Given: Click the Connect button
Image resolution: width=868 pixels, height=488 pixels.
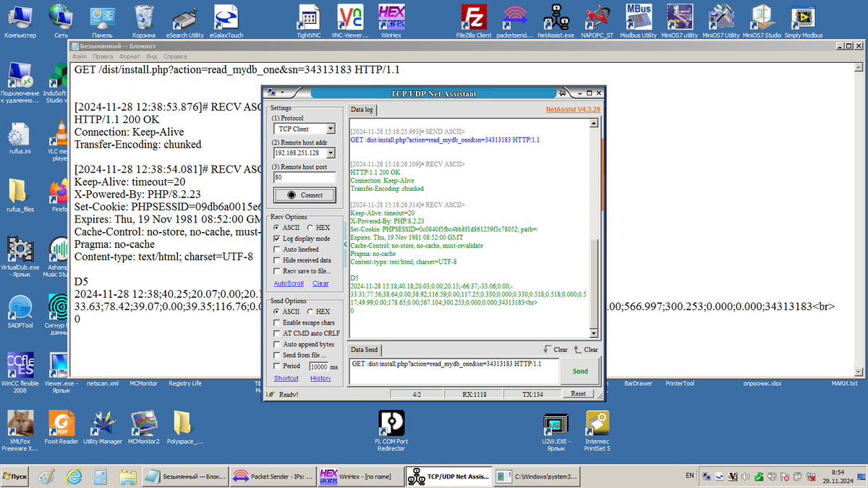Looking at the screenshot, I should (x=304, y=194).
